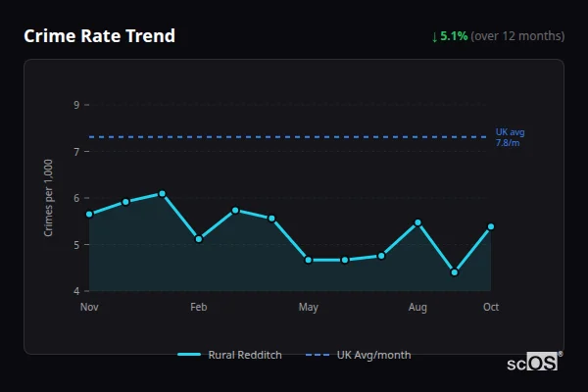The width and height of the screenshot is (588, 392).
Task: Select the November data point on the line
Action: (89, 214)
